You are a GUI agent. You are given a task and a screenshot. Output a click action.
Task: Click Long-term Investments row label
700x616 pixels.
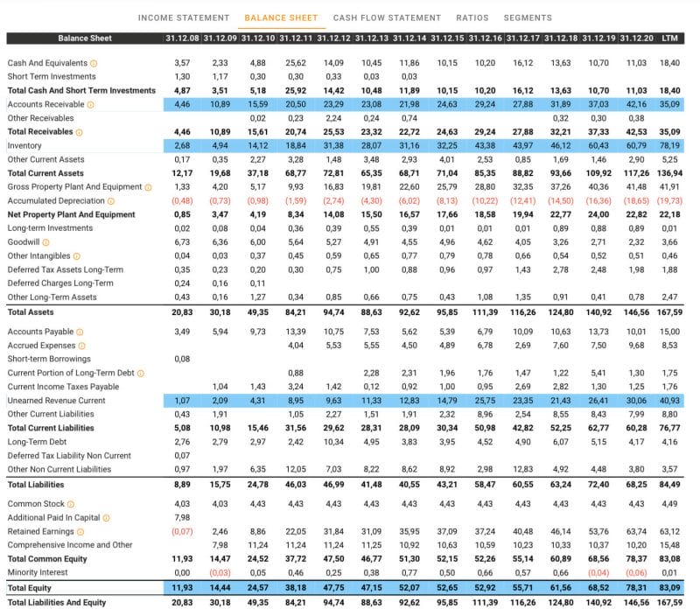pos(51,228)
